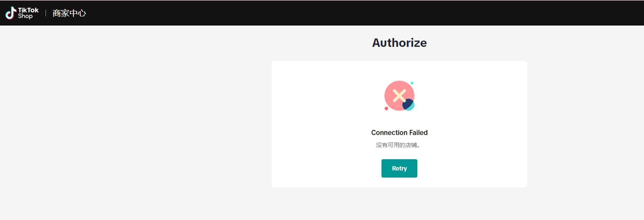Click the gray background below the card
Viewport: 644px width, 220px height.
(399, 205)
